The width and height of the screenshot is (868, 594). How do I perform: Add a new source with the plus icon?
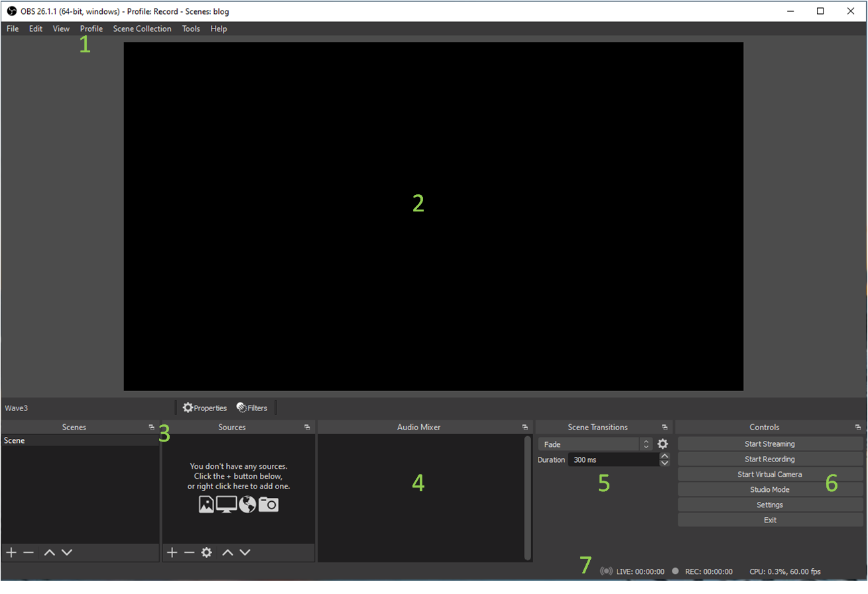[x=172, y=552]
